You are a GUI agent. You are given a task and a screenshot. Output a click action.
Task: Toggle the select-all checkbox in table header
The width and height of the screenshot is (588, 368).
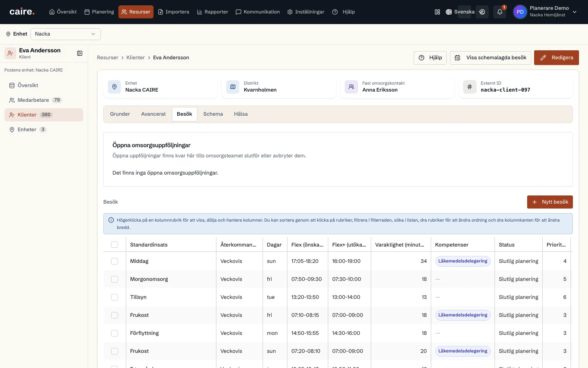(x=114, y=245)
